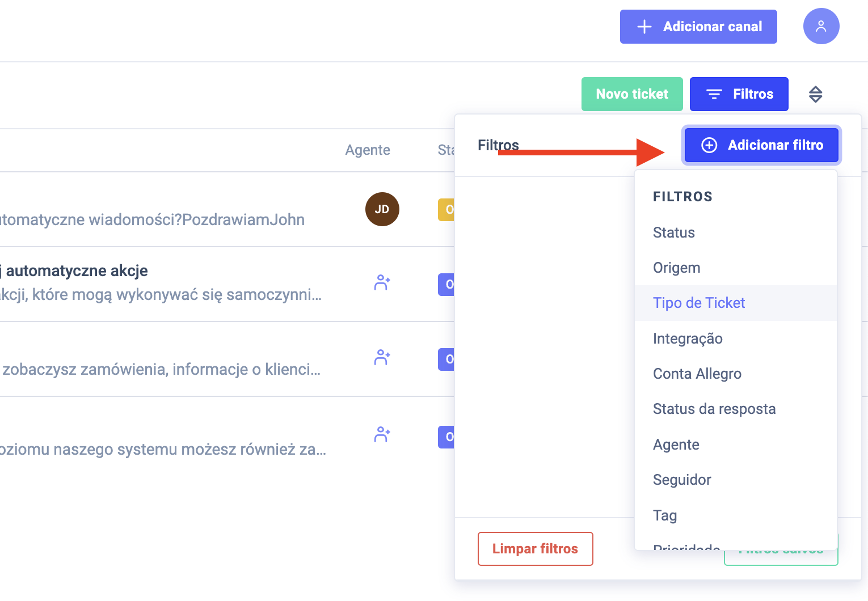The image size is (868, 601).
Task: Click the yellow status badge on first ticket
Action: [446, 209]
